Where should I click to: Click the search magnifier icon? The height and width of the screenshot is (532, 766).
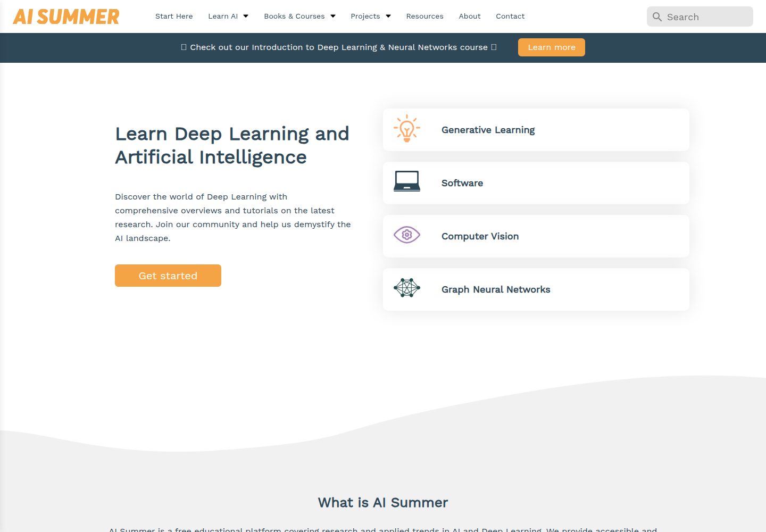[657, 17]
